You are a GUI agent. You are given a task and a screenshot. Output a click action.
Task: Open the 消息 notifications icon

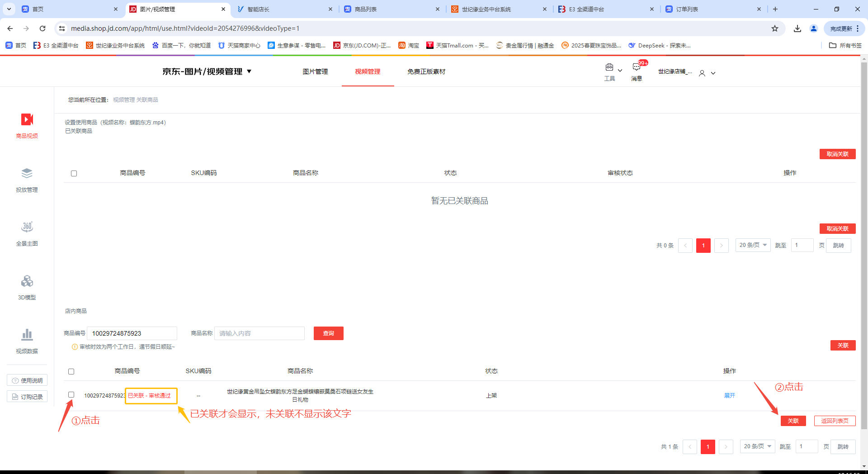(x=637, y=67)
